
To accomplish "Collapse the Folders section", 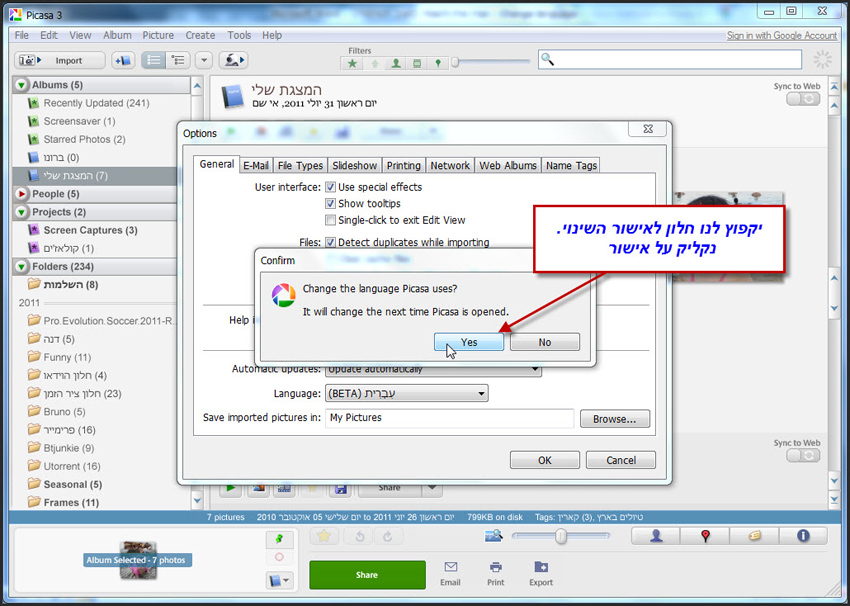I will (21, 267).
